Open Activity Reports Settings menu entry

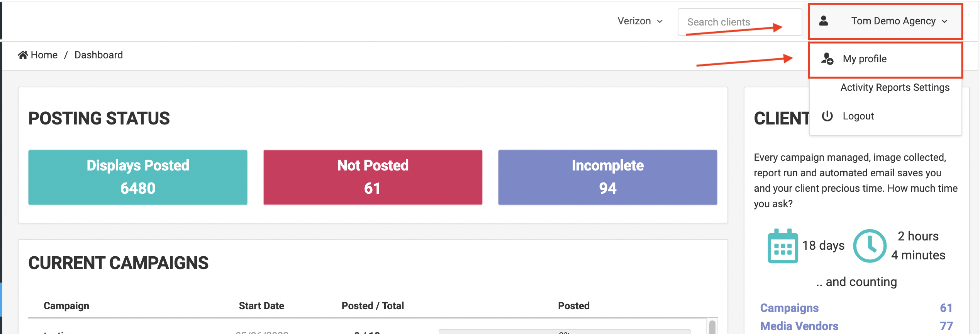pos(895,87)
